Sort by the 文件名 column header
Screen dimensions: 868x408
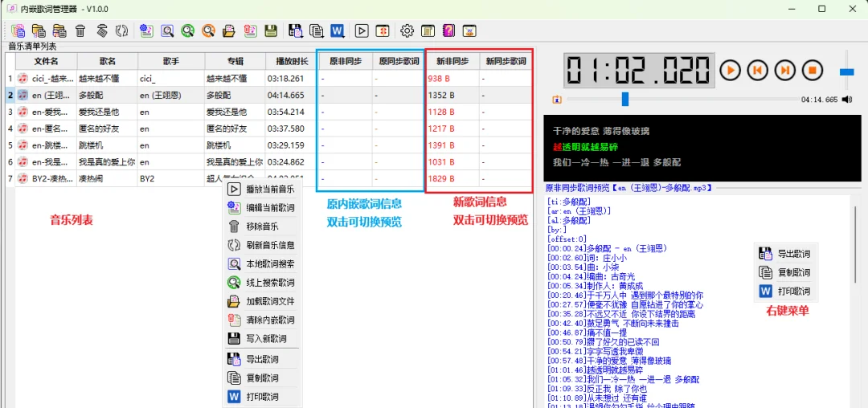pyautogui.click(x=46, y=61)
